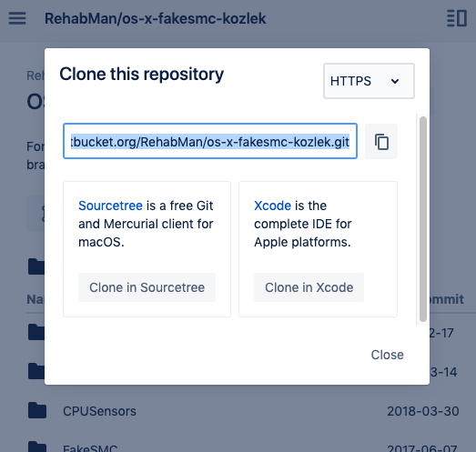The width and height of the screenshot is (476, 452).
Task: Click the clone dialog vertical scrollbar
Action: (x=423, y=218)
